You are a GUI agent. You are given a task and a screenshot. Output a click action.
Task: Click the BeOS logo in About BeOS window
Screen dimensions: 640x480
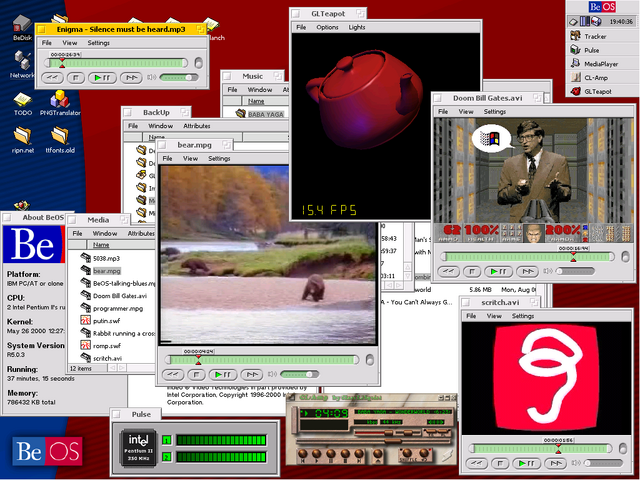pos(34,244)
